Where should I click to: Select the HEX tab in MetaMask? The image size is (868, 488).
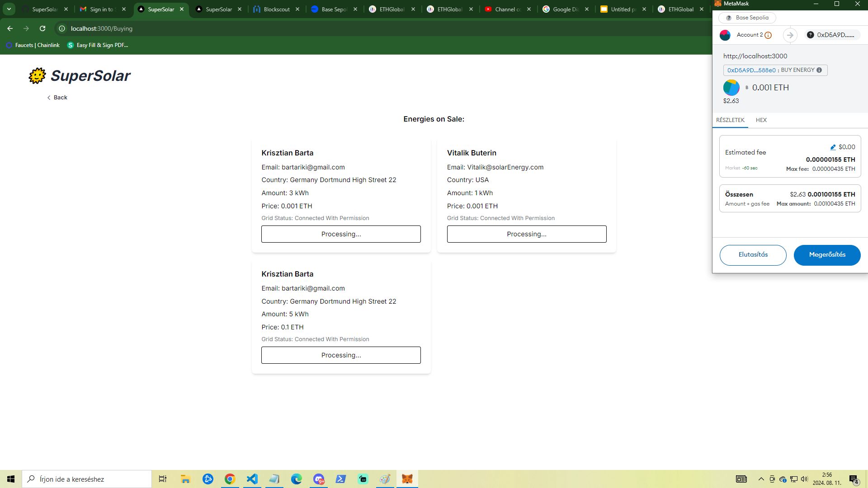[761, 120]
